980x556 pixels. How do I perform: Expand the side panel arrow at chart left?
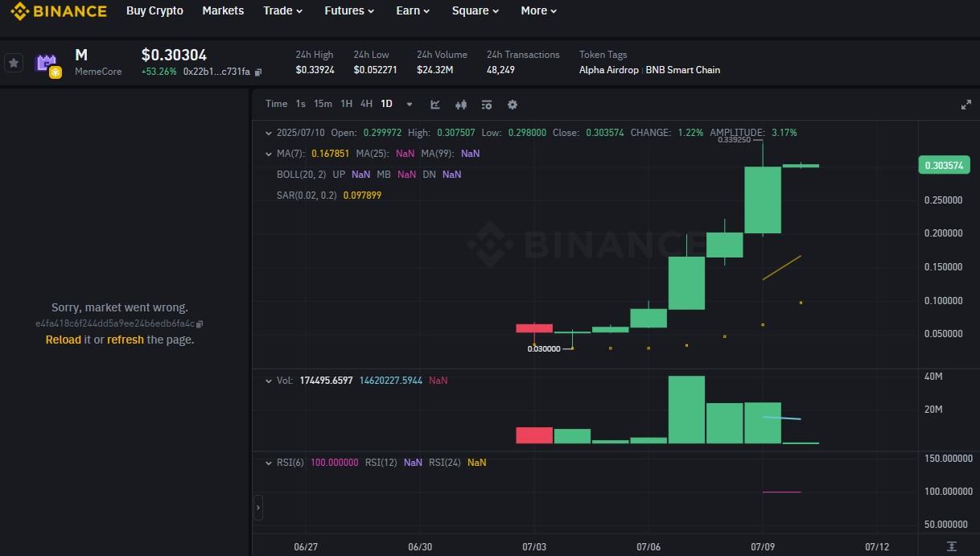257,508
